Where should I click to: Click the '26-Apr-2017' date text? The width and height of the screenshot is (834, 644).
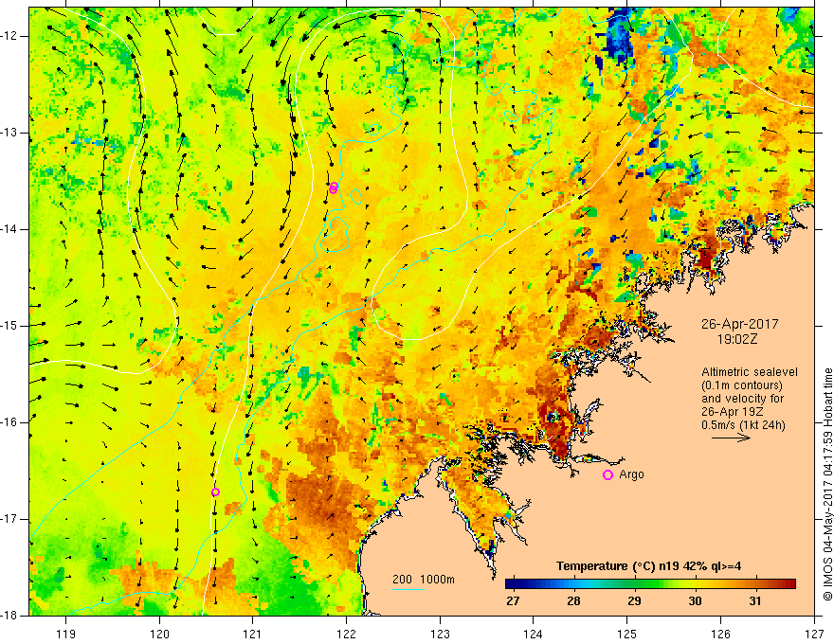point(739,324)
